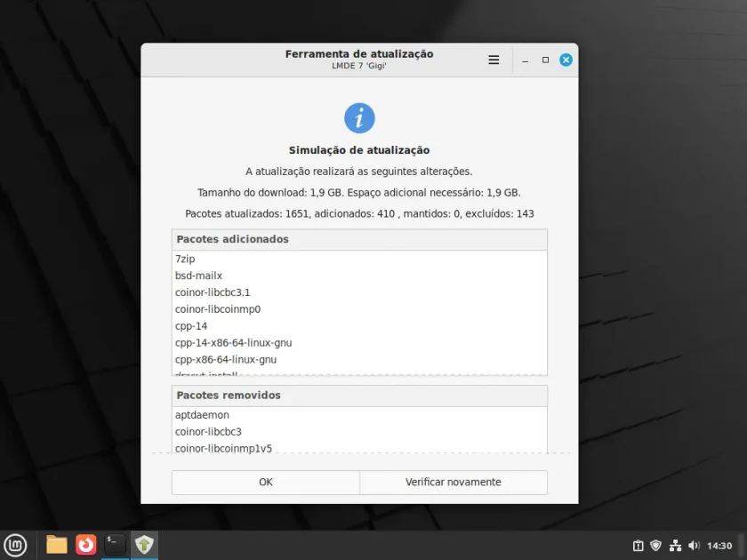The width and height of the screenshot is (747, 560).
Task: Select the coinor-libcoinmp1v5 removed package
Action: click(x=359, y=448)
